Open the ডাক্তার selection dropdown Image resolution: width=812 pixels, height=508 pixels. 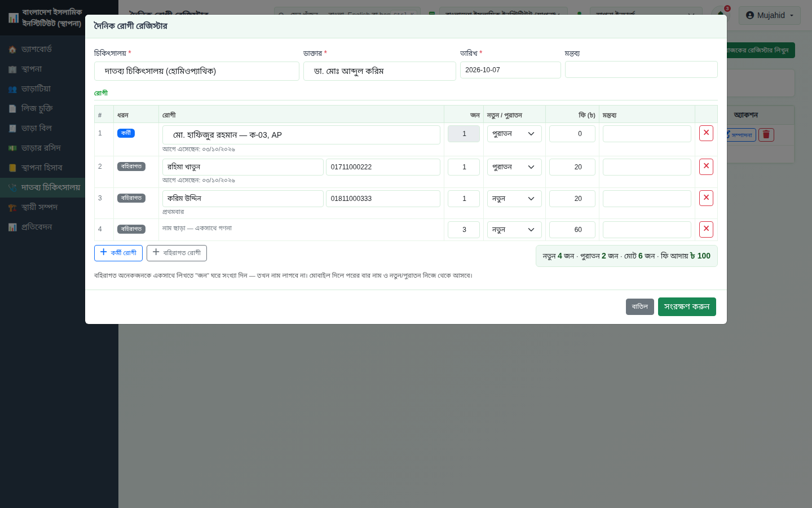click(x=379, y=71)
